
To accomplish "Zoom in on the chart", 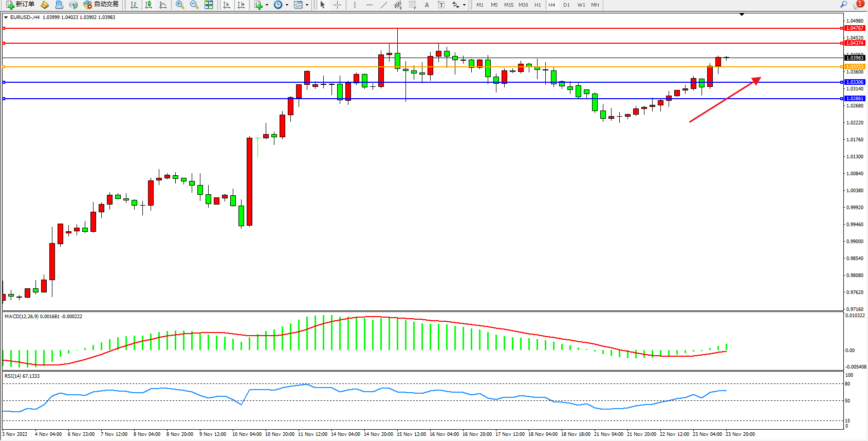I will click(180, 5).
